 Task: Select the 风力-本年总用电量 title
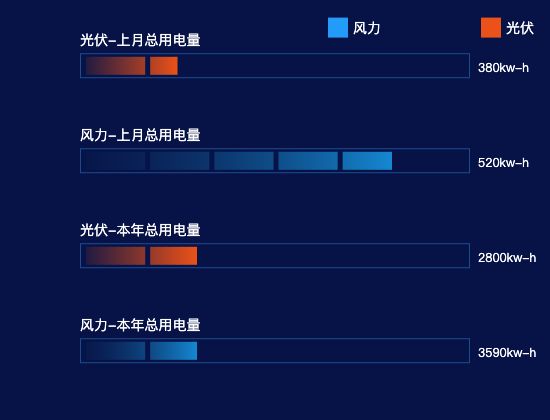click(x=140, y=325)
